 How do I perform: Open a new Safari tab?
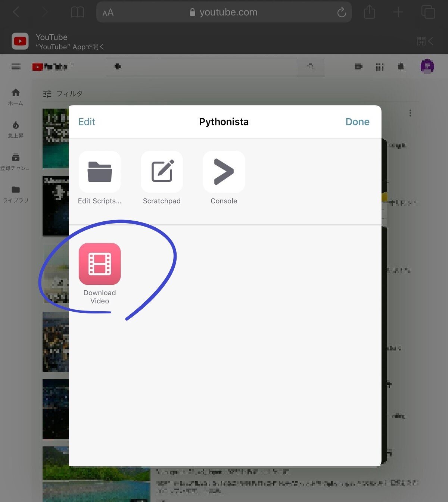398,12
